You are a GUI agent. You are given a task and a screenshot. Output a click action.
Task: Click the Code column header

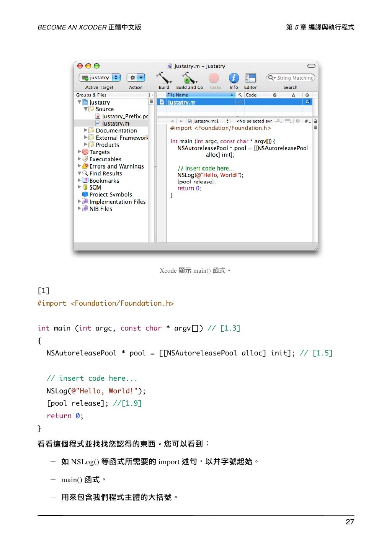tap(255, 95)
